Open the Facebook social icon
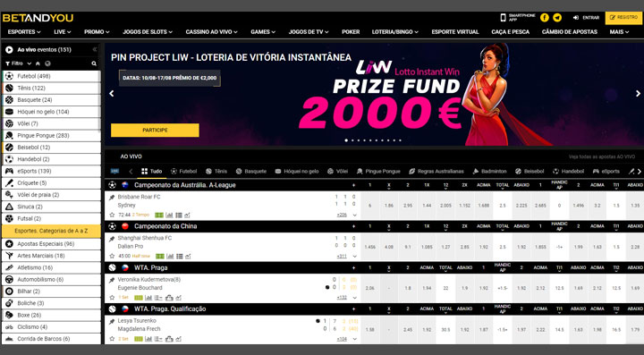The width and height of the screenshot is (644, 355). tap(544, 18)
